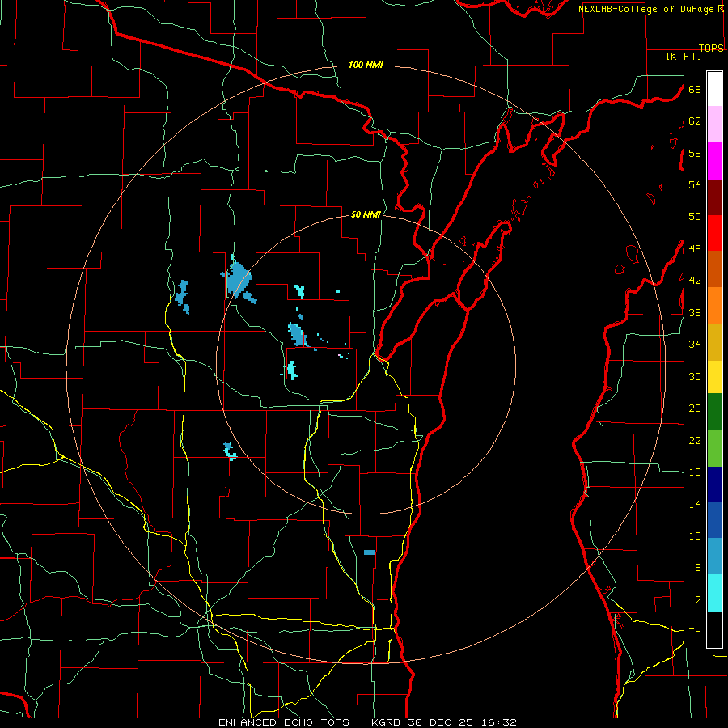Click the "14" legend value
The height and width of the screenshot is (728, 728).
pyautogui.click(x=695, y=504)
